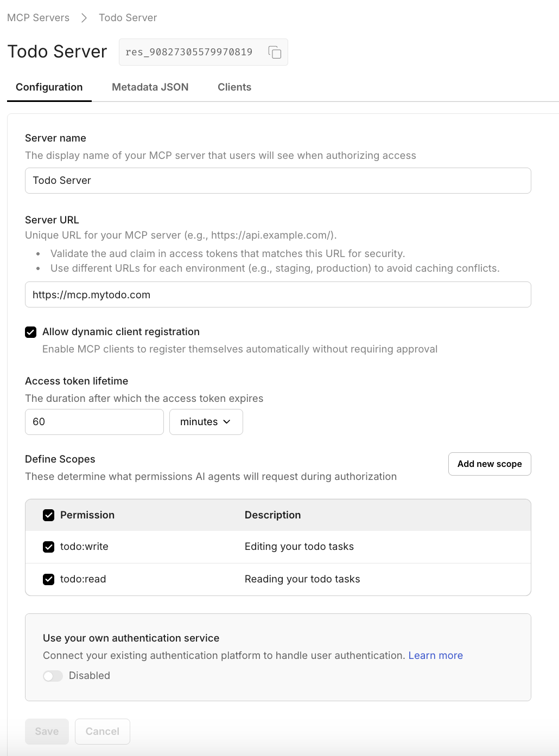This screenshot has width=559, height=756.
Task: Click the Save button
Action: 47,731
